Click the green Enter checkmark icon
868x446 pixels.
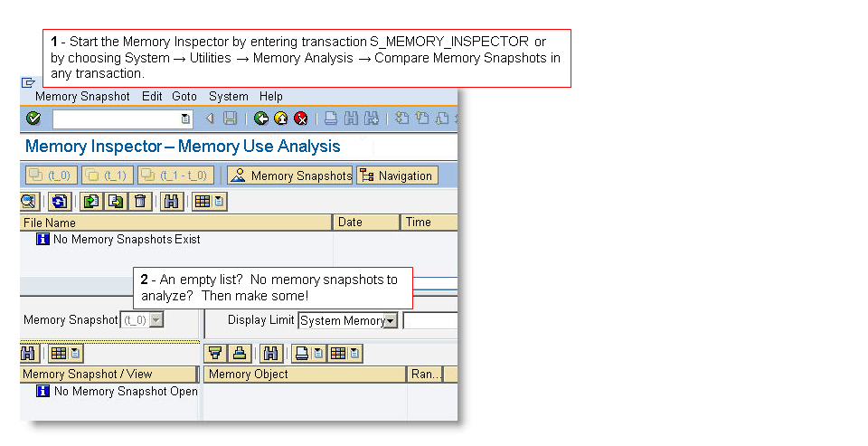coord(33,119)
